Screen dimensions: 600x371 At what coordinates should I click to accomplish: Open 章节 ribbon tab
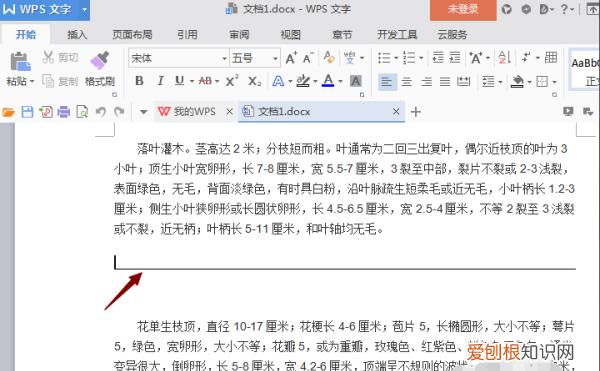[342, 35]
